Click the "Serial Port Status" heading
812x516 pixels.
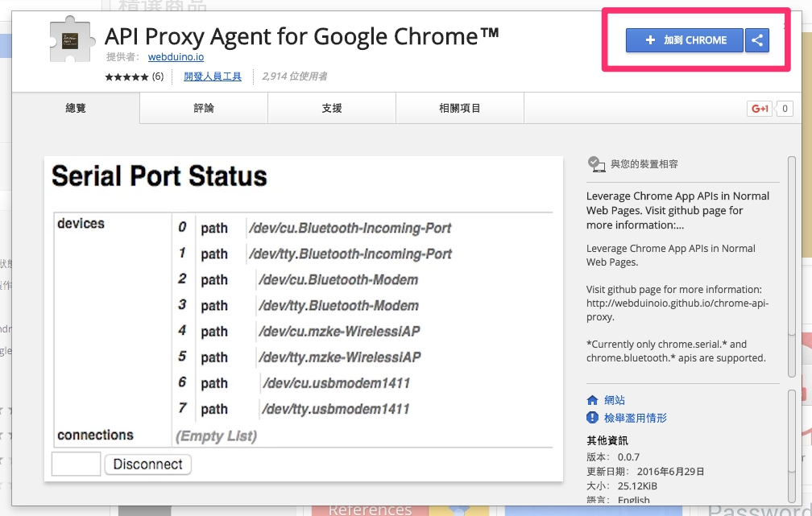pos(159,176)
